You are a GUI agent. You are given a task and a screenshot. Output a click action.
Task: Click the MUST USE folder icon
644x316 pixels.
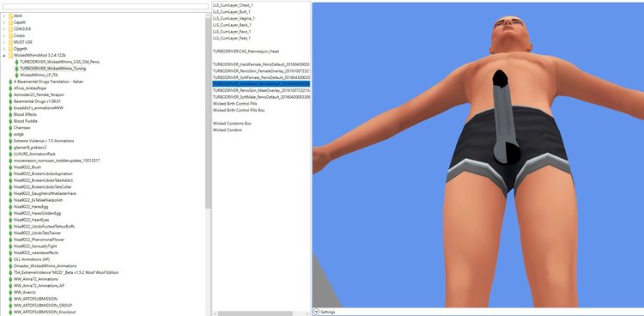pyautogui.click(x=10, y=42)
